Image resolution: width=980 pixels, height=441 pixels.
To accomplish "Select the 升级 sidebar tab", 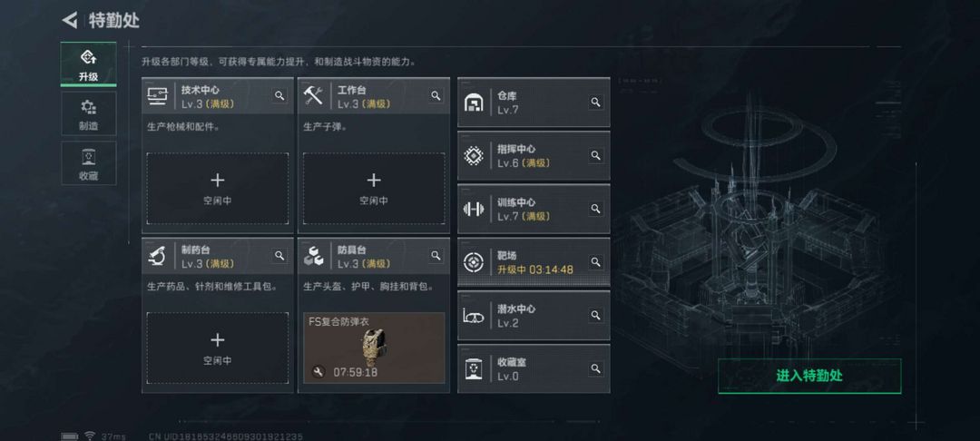I will coord(89,64).
